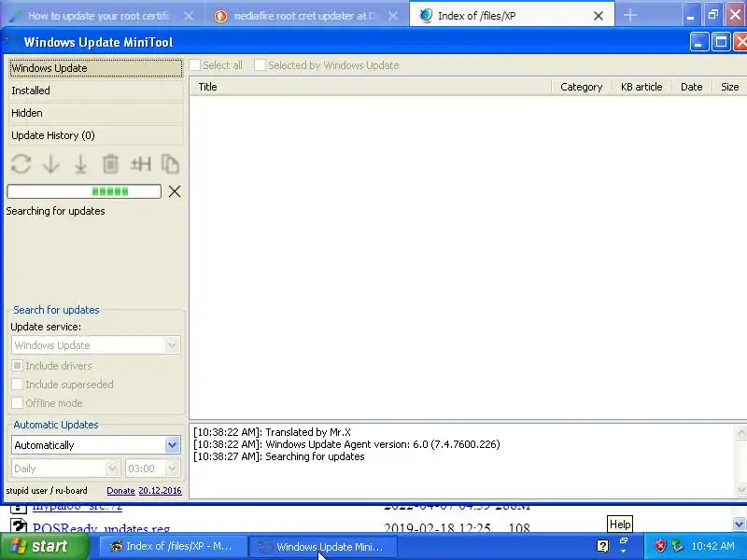
Task: Click the log pane scroll up arrow
Action: [x=741, y=432]
